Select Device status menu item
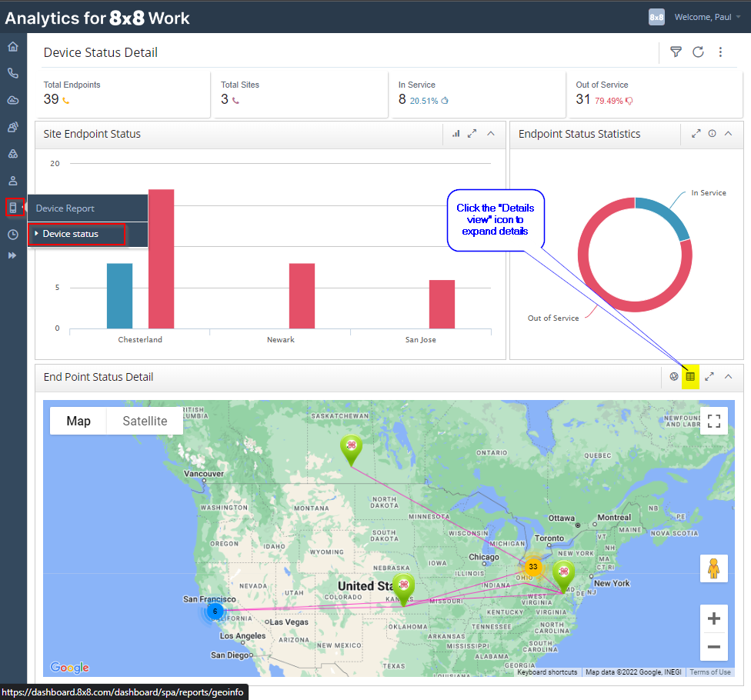This screenshot has width=751, height=700. [x=76, y=234]
